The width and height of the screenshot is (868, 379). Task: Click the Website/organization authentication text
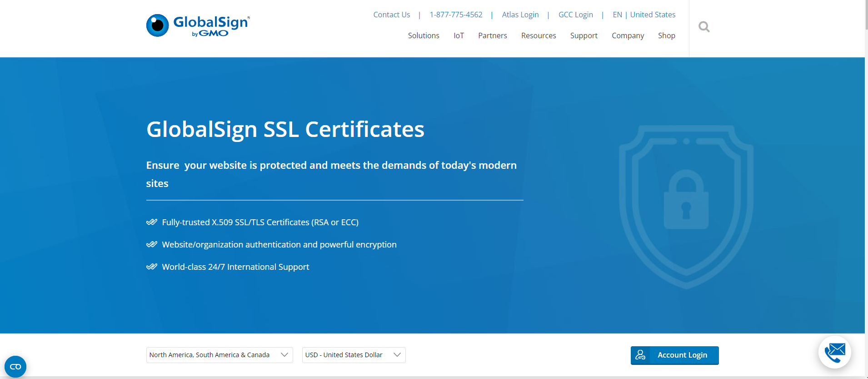point(279,244)
